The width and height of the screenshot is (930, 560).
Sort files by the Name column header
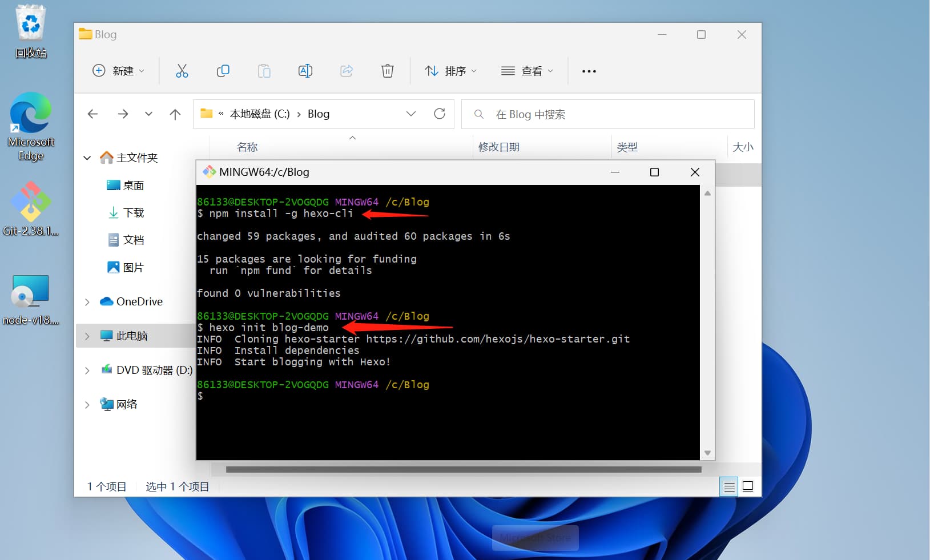pyautogui.click(x=247, y=147)
